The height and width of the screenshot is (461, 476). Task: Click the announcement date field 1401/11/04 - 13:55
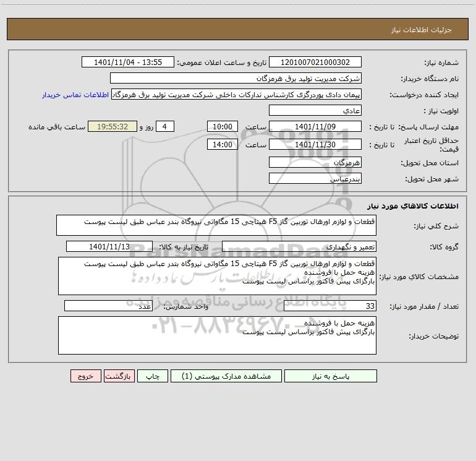click(x=128, y=62)
